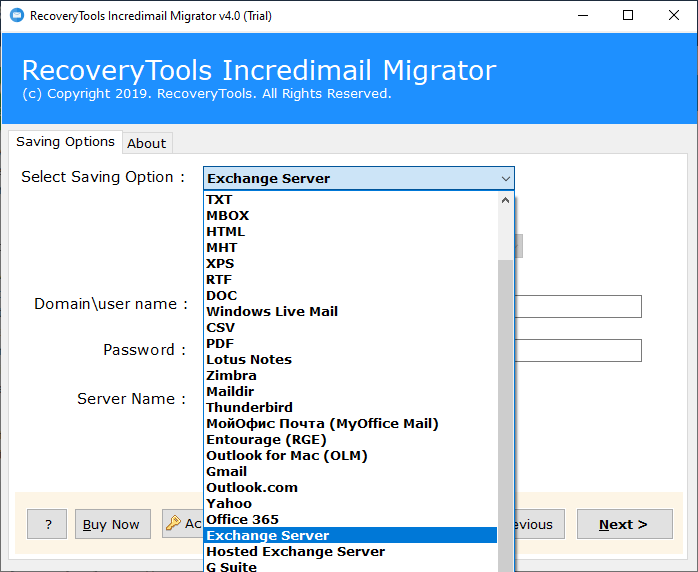The image size is (698, 572).
Task: Minimize the Incredimail Migrator window
Action: (583, 16)
